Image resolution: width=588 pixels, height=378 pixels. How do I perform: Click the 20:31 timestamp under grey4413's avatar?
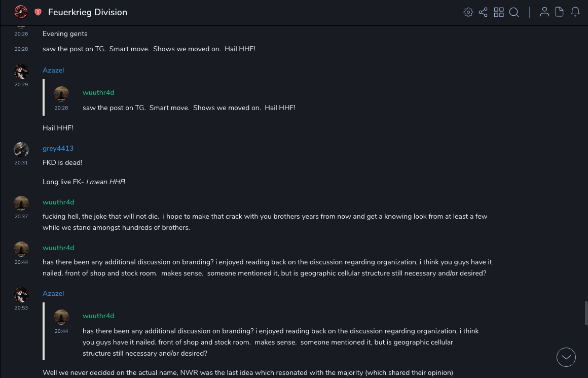click(x=21, y=163)
